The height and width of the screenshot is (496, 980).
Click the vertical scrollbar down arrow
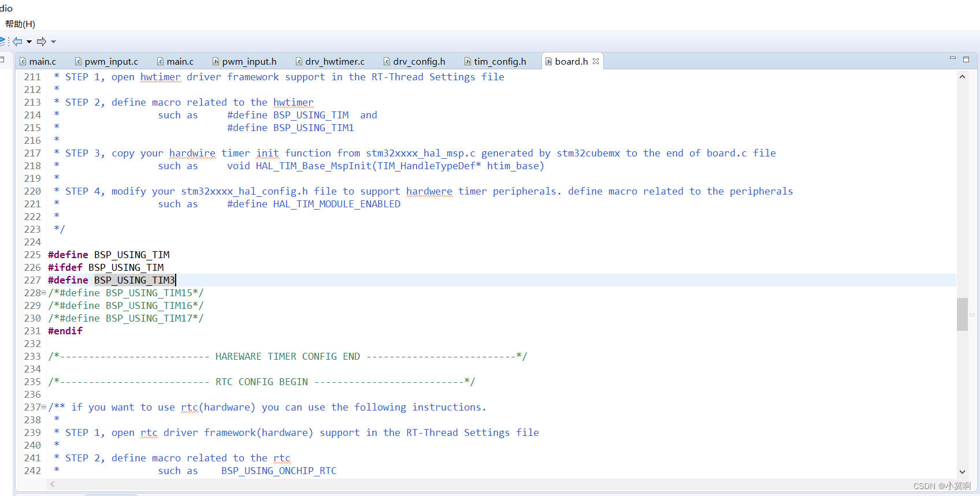962,472
